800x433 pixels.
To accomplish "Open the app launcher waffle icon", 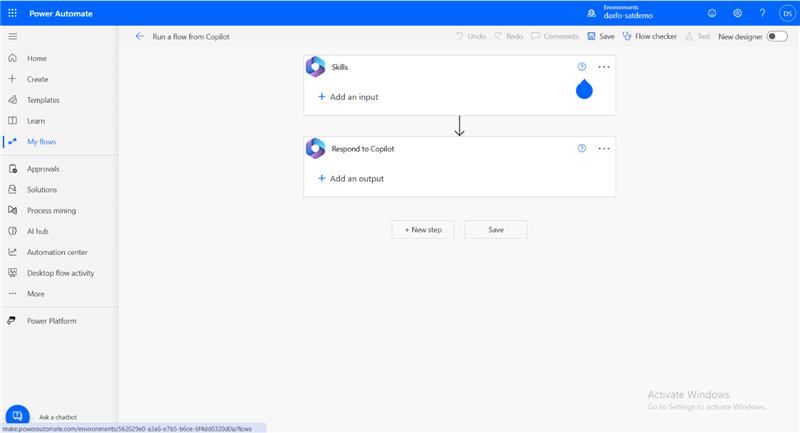I will 12,13.
